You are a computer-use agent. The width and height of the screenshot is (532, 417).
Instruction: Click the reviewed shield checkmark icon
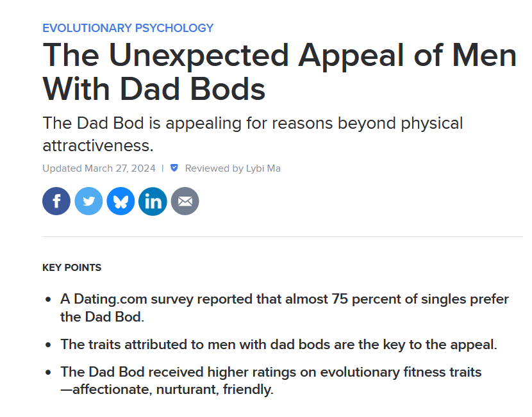[x=174, y=168]
